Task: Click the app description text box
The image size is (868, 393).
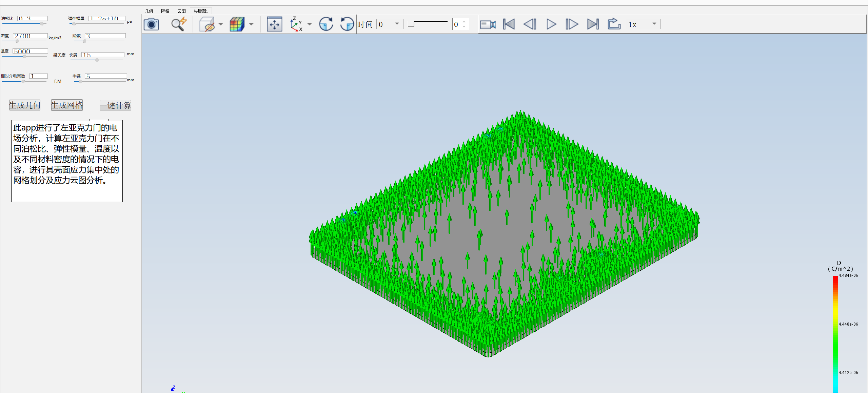Action: click(67, 161)
